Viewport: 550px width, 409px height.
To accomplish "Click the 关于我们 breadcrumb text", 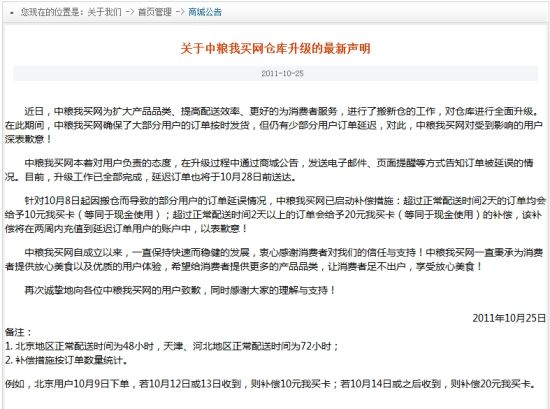I will pyautogui.click(x=104, y=12).
